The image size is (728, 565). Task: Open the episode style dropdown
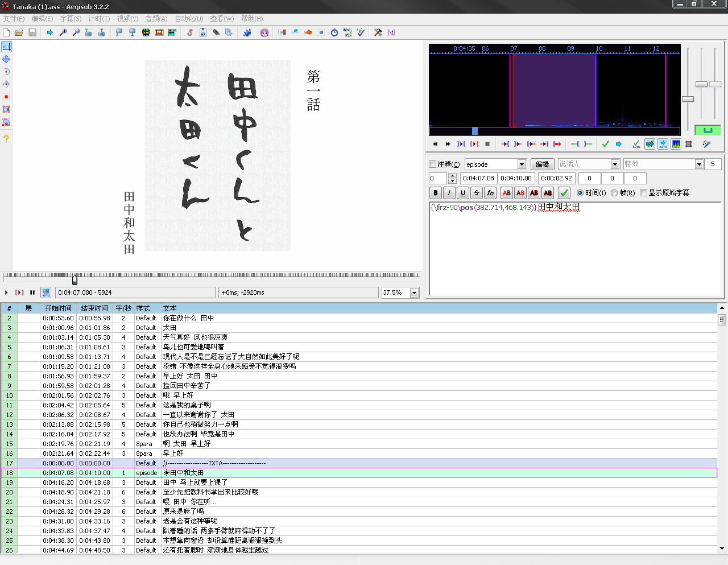click(x=522, y=164)
